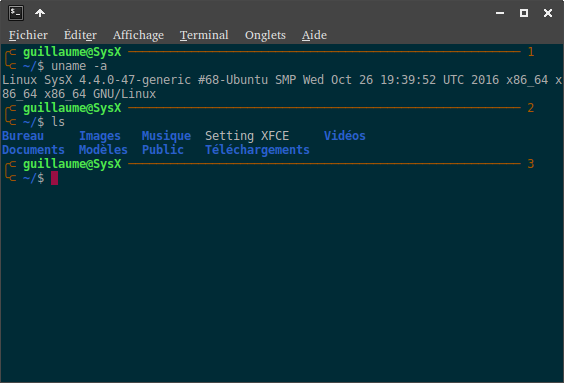Click the Téléchargements directory name
Viewport: 564px width, 383px height.
tap(257, 150)
